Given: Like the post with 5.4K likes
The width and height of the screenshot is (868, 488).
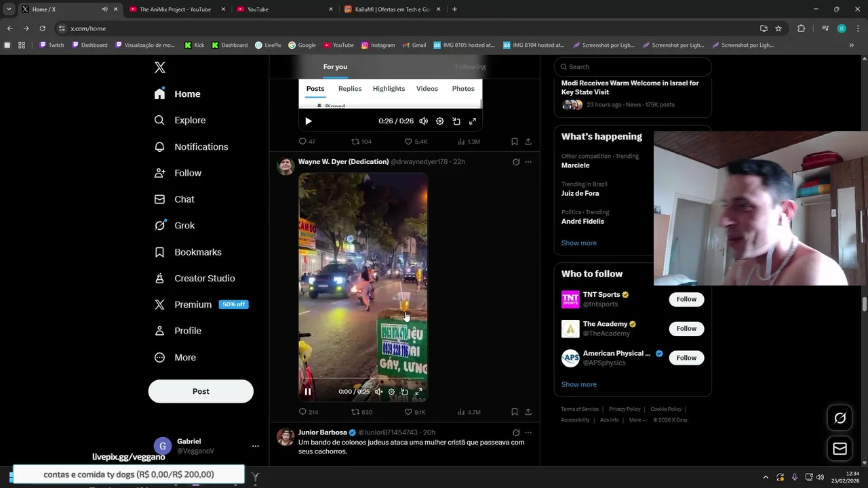Looking at the screenshot, I should 416,142.
